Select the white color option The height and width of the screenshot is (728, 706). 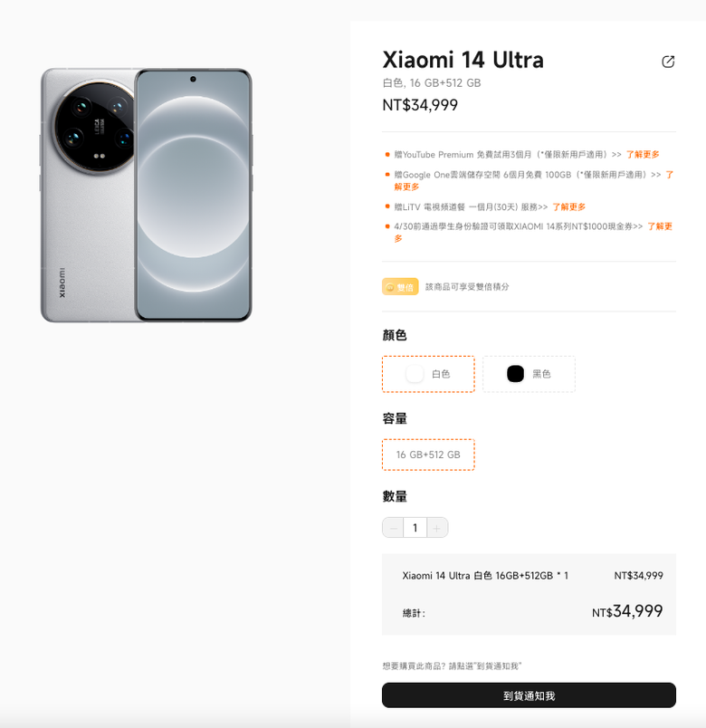click(428, 374)
